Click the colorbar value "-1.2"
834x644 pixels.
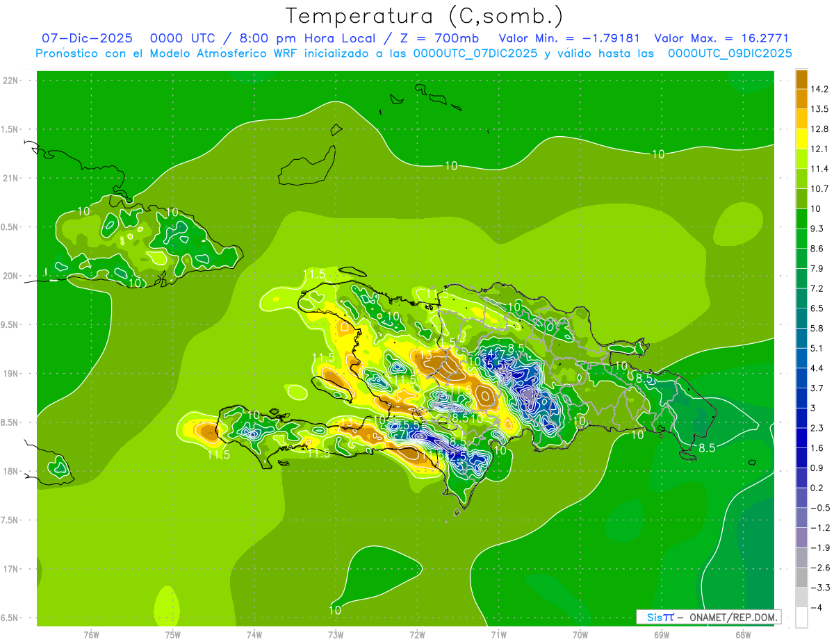819,528
